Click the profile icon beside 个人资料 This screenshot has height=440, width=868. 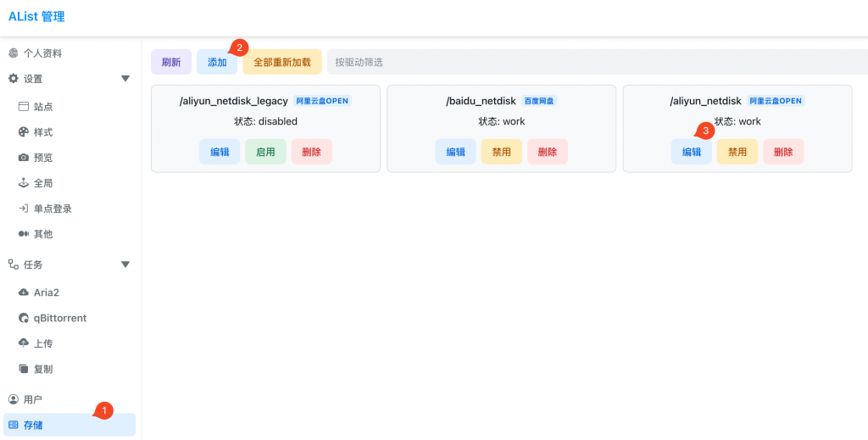click(x=13, y=53)
